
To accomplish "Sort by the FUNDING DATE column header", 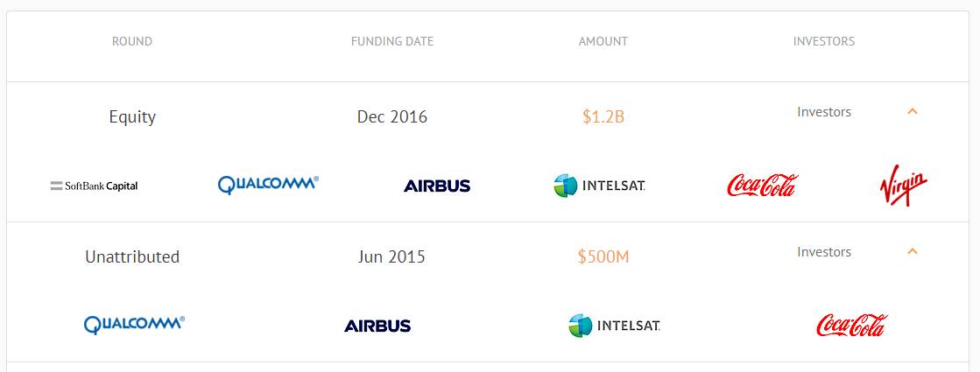I will click(x=391, y=42).
